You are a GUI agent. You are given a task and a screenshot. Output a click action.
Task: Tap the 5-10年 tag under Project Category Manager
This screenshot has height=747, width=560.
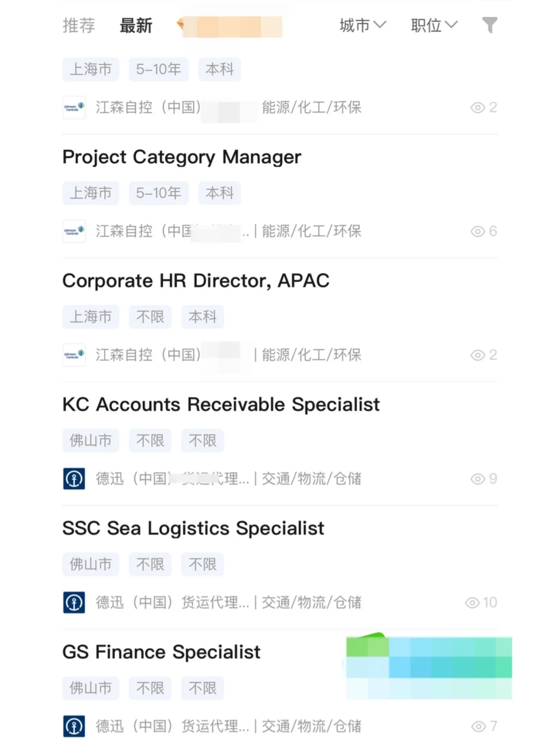tap(159, 193)
